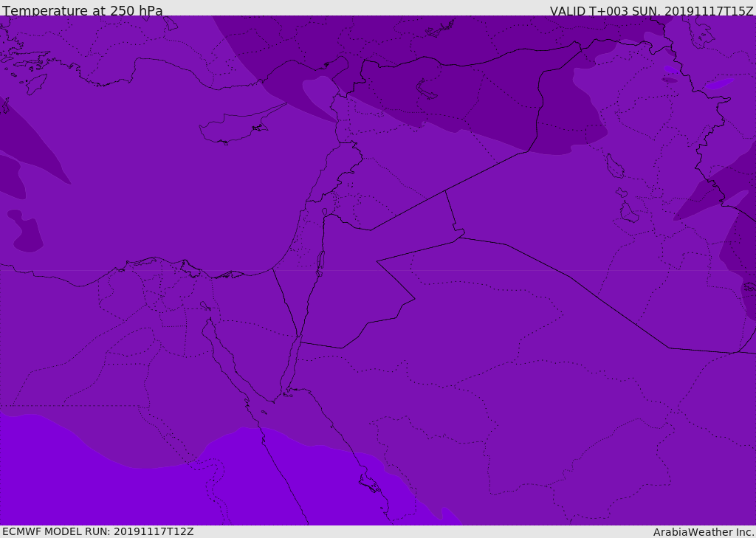This screenshot has height=538, width=756.
Task: Click the 'ArabiaWeather Inc' credit text
Action: pos(704,532)
